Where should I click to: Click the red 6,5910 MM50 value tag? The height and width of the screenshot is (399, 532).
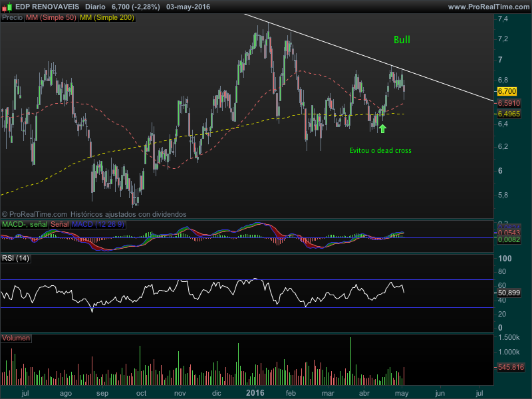[509, 103]
